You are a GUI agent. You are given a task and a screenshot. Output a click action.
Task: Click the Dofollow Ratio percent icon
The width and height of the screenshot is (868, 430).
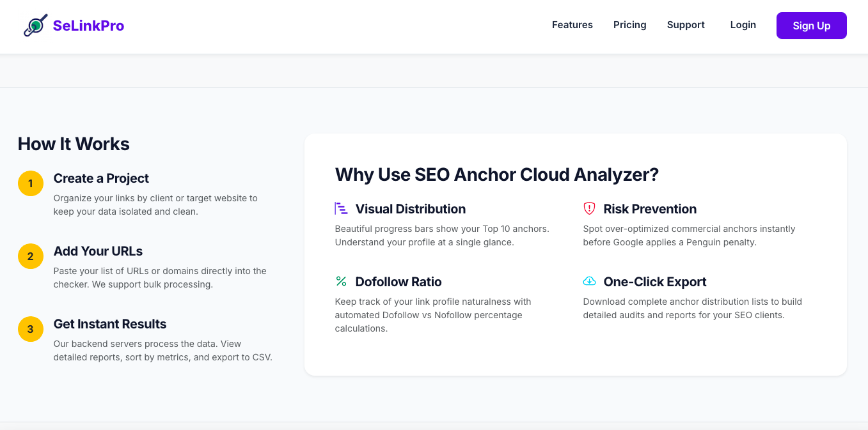341,281
